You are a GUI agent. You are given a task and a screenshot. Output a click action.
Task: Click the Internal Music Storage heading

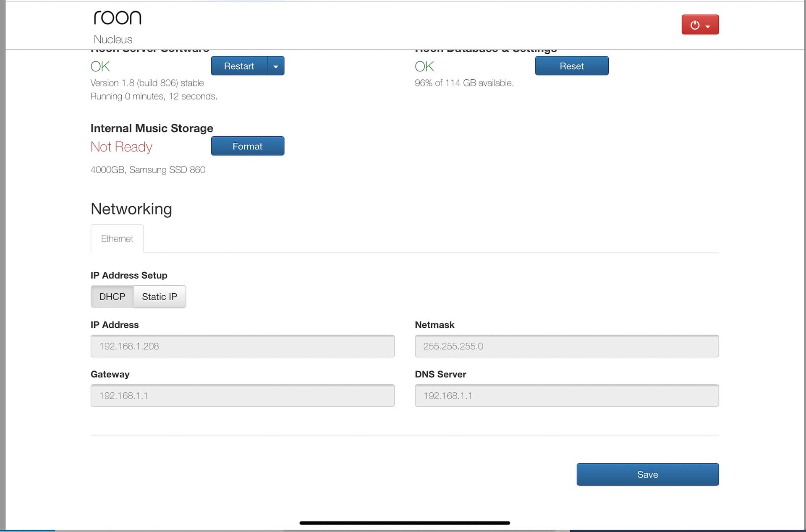pyautogui.click(x=152, y=128)
